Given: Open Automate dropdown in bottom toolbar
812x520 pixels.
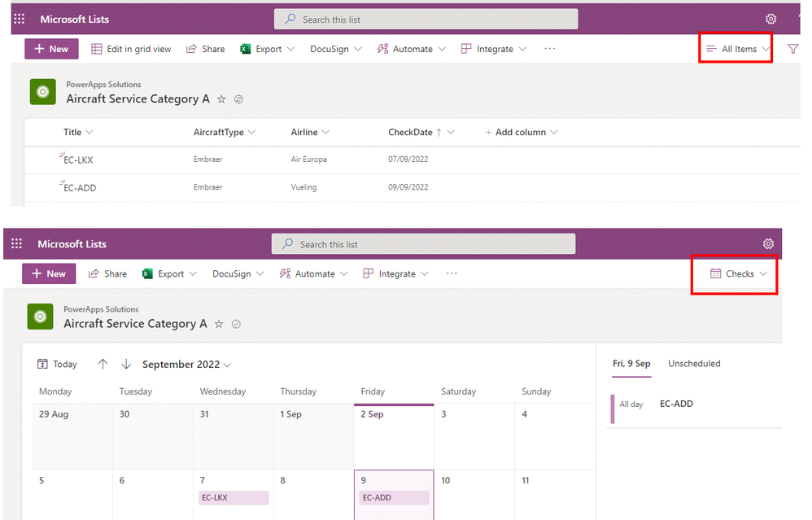Looking at the screenshot, I should tap(314, 273).
